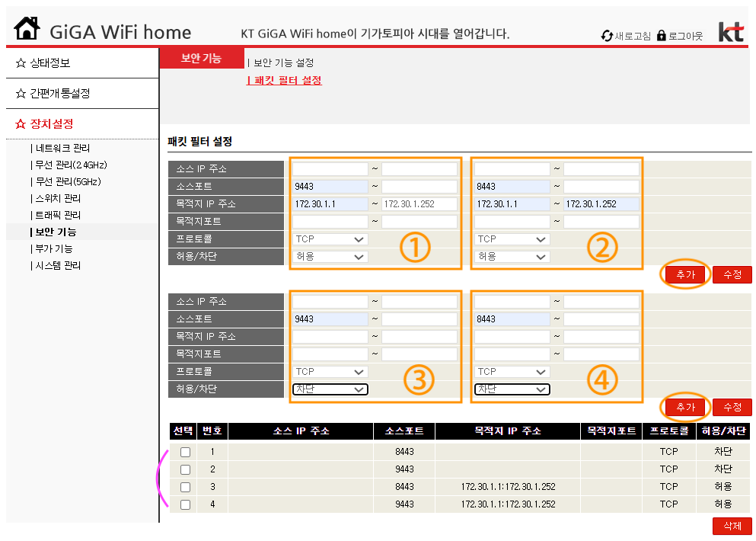756x541 pixels.
Task: Click the star icon beside 간편개통설정
Action: pyautogui.click(x=21, y=94)
